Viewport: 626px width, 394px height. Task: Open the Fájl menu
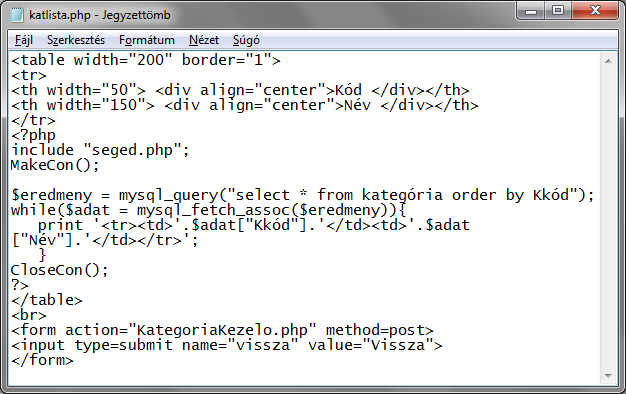[x=24, y=40]
